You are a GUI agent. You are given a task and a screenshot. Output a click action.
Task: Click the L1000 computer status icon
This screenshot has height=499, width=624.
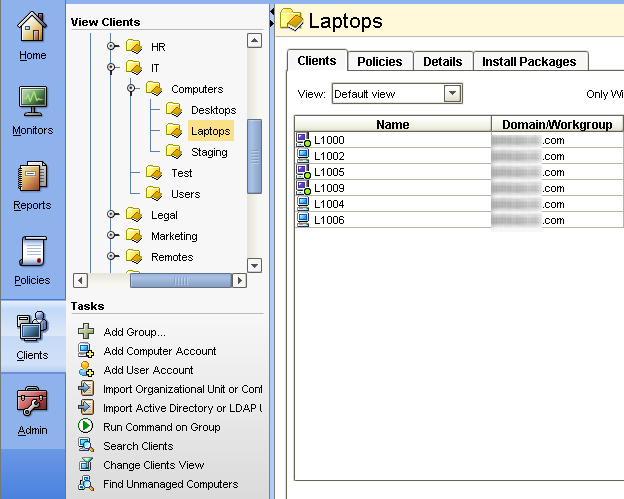click(303, 140)
